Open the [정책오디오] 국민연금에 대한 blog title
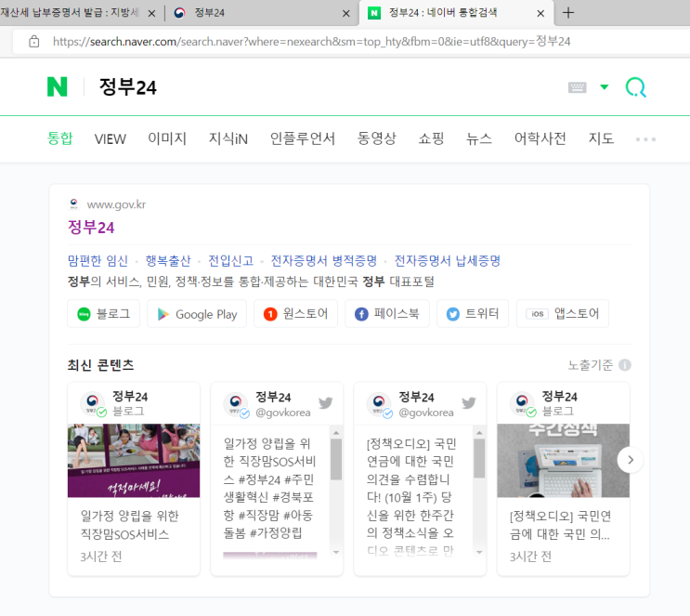The width and height of the screenshot is (690, 616). pyautogui.click(x=560, y=525)
